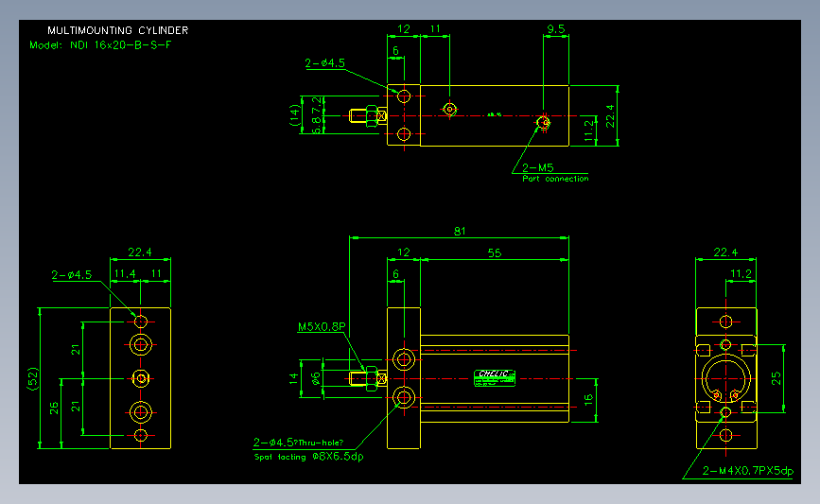Click the 16 dimension beside front view
This screenshot has width=820, height=504.
pos(588,400)
